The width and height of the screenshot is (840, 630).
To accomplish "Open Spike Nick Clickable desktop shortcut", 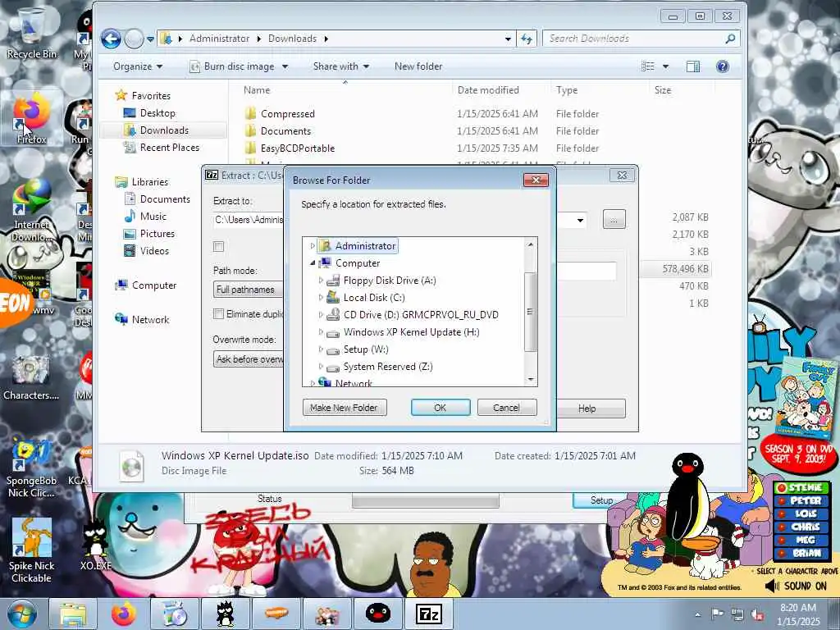I will point(31,550).
